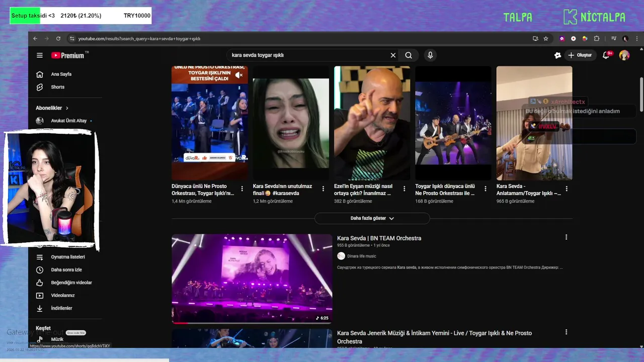Click the sparkle icon left of Oluştur
644x362 pixels.
point(557,55)
